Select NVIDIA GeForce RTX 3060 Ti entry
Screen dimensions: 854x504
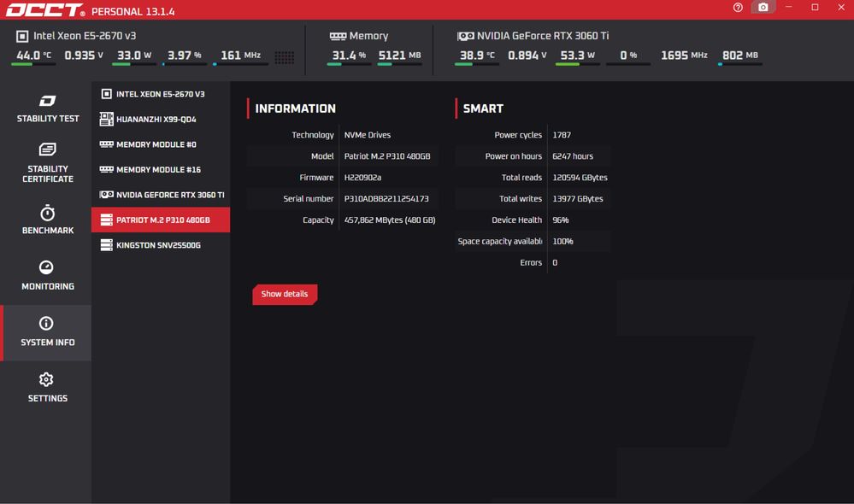click(161, 194)
